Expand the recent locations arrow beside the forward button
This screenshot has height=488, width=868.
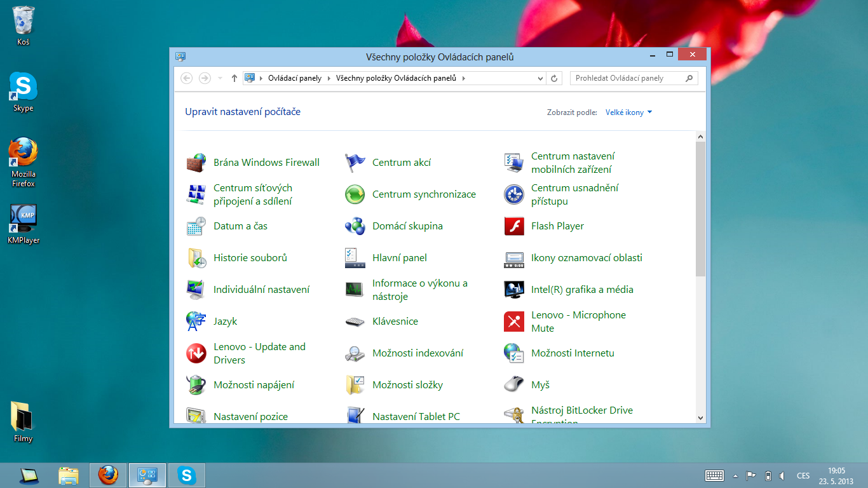pos(220,78)
